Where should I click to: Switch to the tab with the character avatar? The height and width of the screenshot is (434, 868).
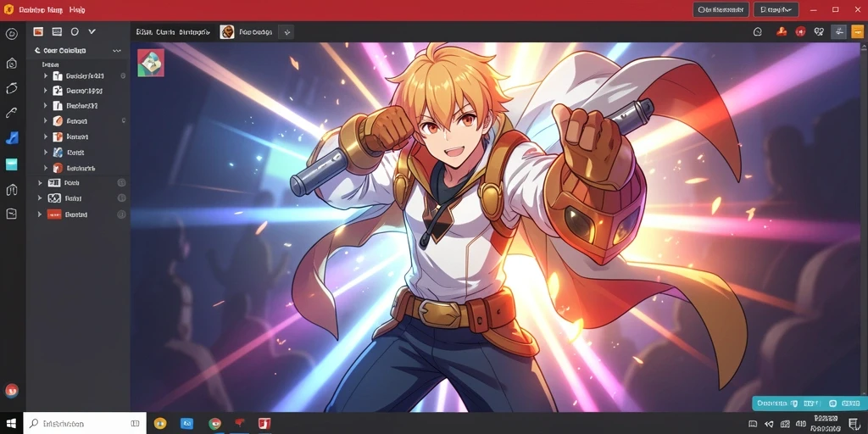click(x=247, y=32)
